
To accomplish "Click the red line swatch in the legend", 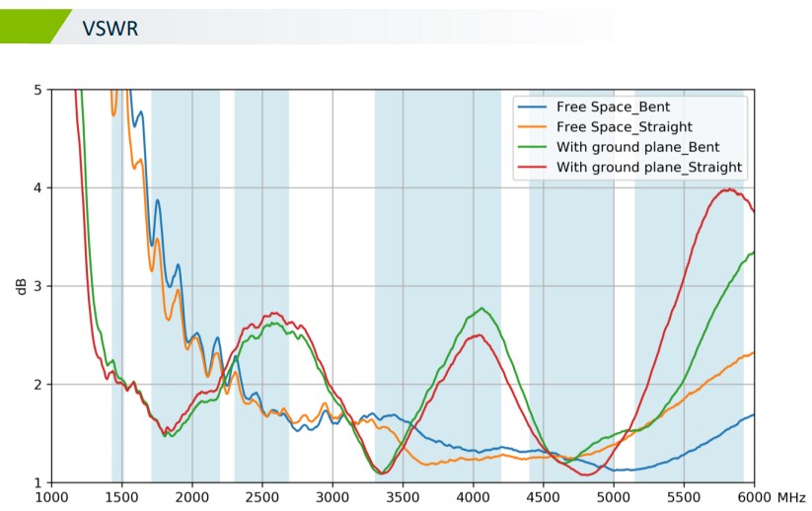I will point(534,168).
